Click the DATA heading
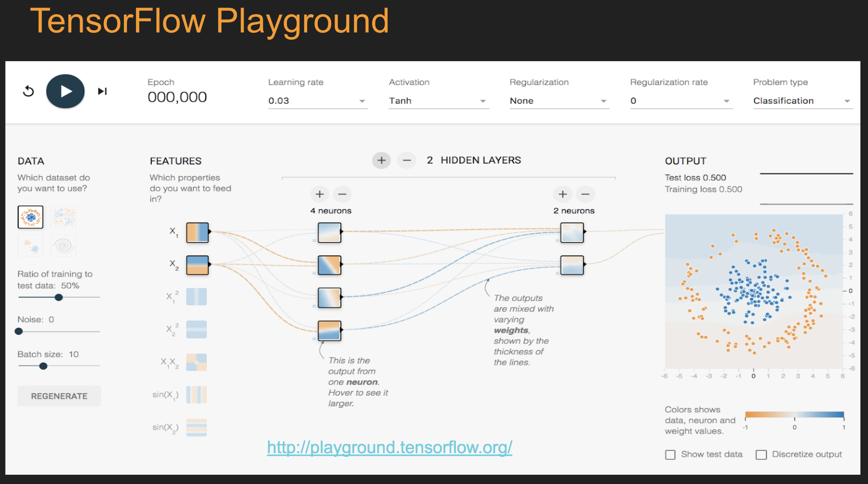 pos(31,161)
